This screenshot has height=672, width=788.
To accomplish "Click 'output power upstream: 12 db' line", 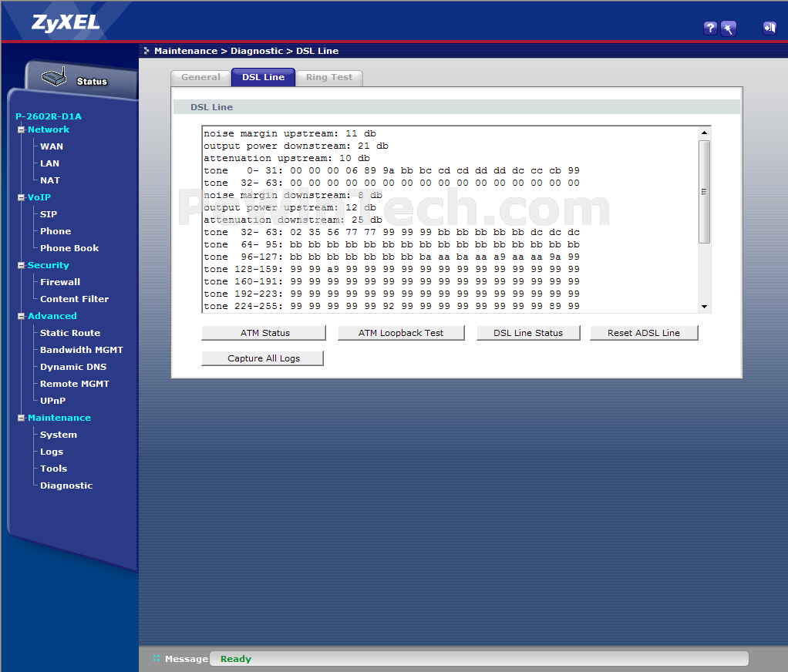I will [290, 207].
